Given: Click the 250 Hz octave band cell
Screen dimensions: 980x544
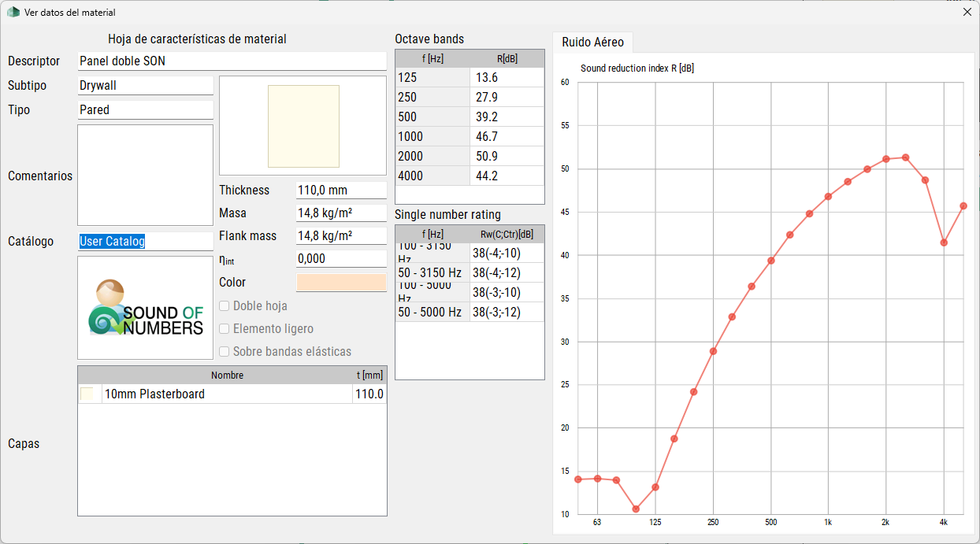Looking at the screenshot, I should (x=432, y=97).
